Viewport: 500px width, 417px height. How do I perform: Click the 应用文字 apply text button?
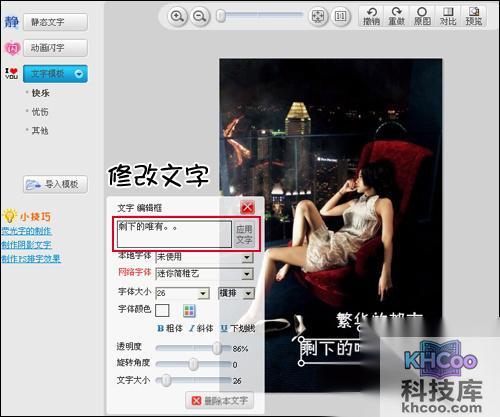[x=244, y=234]
